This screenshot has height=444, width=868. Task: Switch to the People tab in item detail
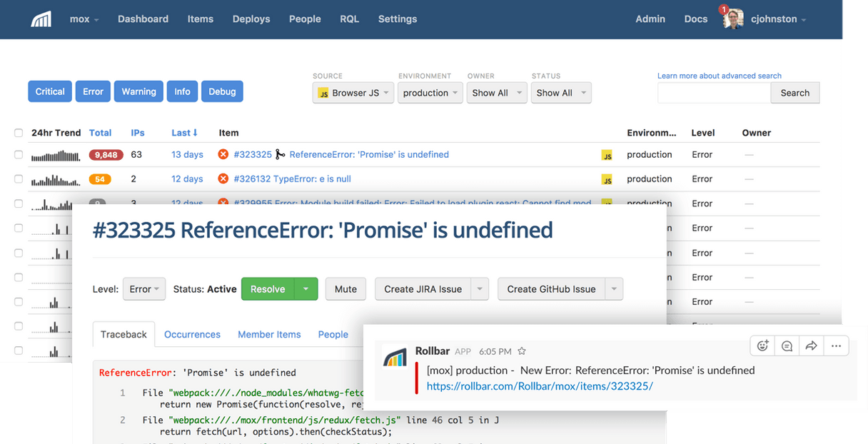click(333, 334)
